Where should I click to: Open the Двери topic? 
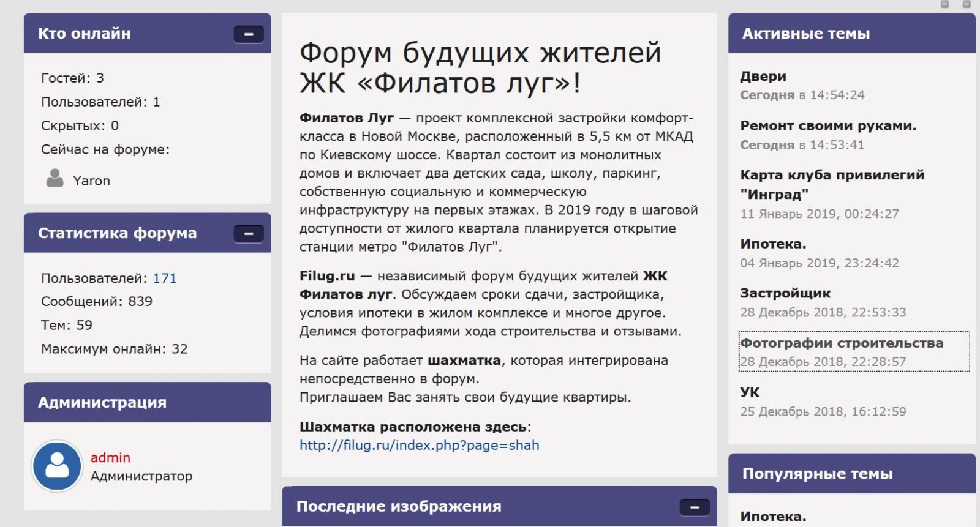tap(763, 77)
